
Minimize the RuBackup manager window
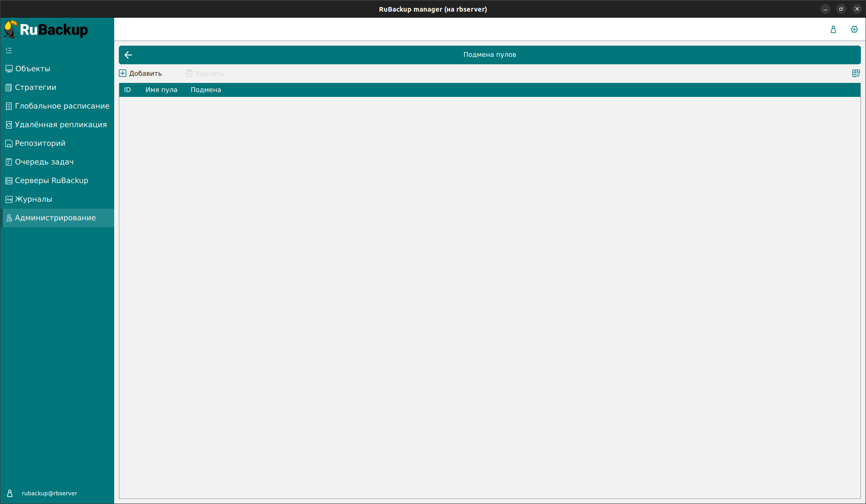click(x=825, y=9)
